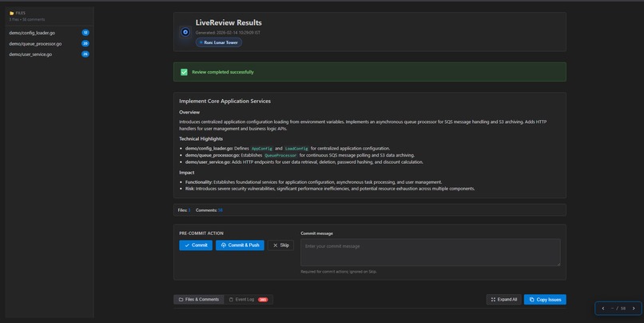The image size is (644, 323).
Task: Click the LoadConfig code tag
Action: 296,149
